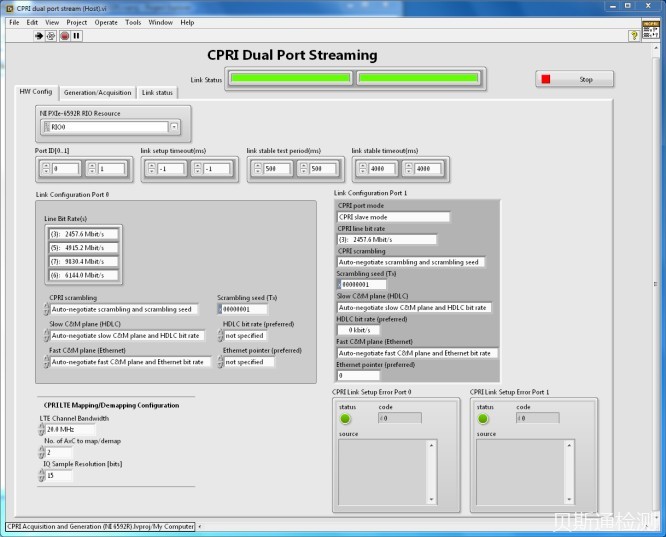Click the Run Continuously toolbar icon

tap(51, 36)
